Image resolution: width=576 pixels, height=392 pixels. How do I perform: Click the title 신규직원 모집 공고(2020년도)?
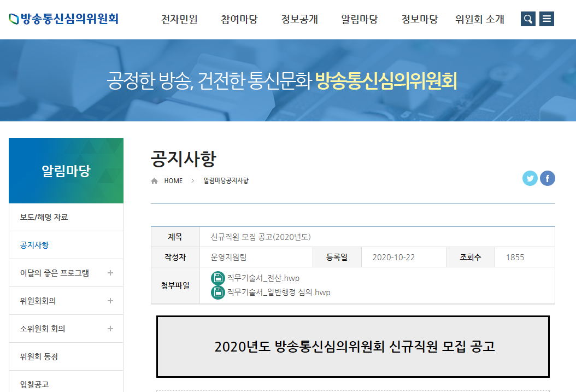[x=261, y=237]
